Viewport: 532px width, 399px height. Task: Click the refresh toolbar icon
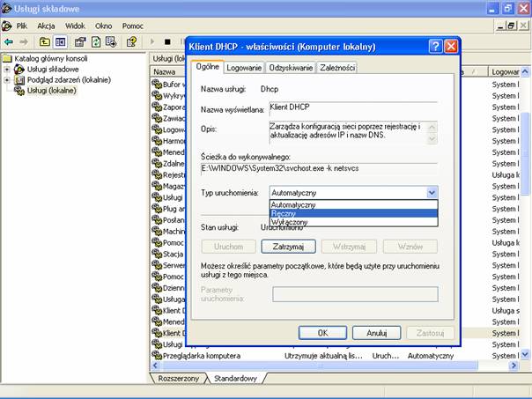coord(96,42)
